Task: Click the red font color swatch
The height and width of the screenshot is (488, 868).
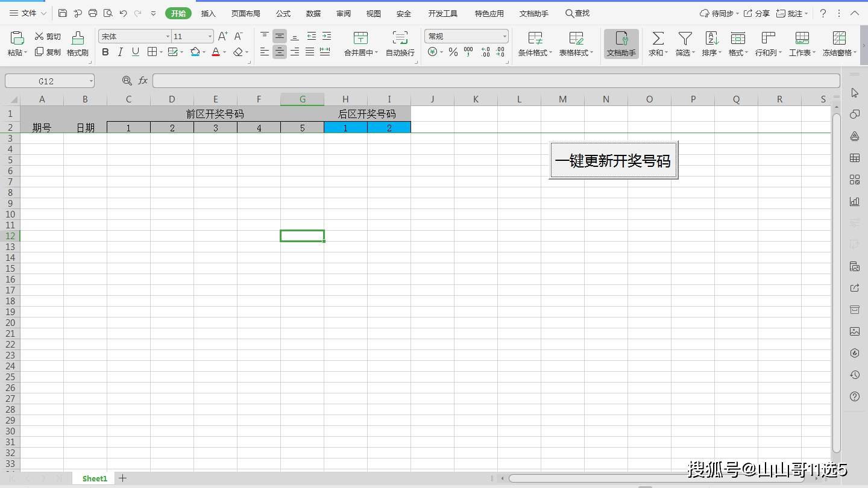Action: click(216, 52)
